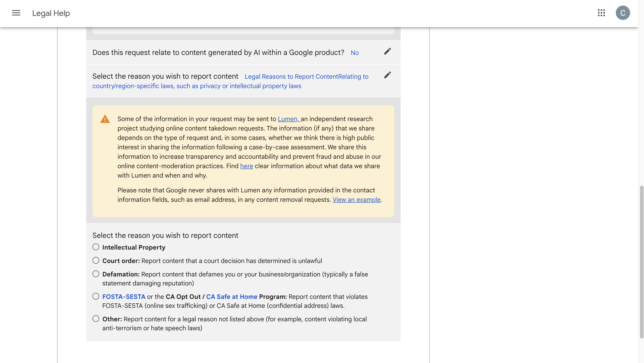This screenshot has width=644, height=363.
Task: Click the AI content question text
Action: (x=218, y=52)
